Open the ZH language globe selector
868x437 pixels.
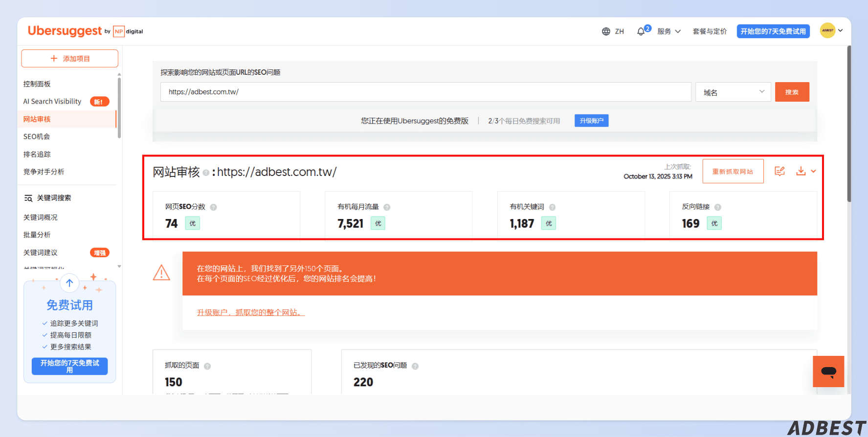point(613,31)
